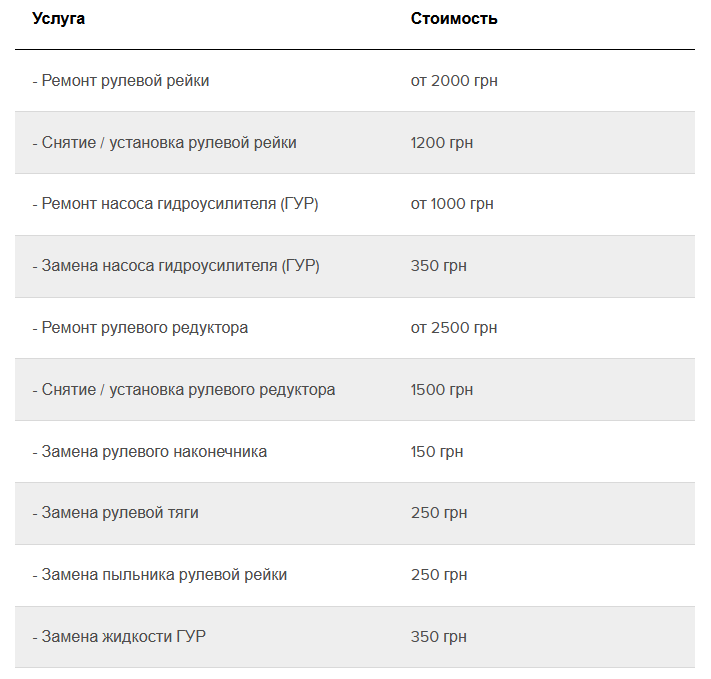Image resolution: width=711 pixels, height=679 pixels.
Task: Click the "от 2000 грн" price
Action: (x=454, y=81)
